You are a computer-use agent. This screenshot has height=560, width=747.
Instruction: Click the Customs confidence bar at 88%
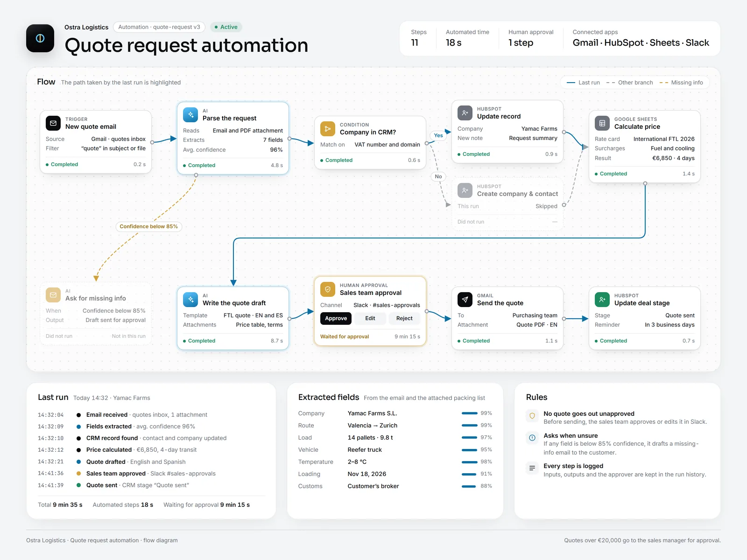(469, 486)
